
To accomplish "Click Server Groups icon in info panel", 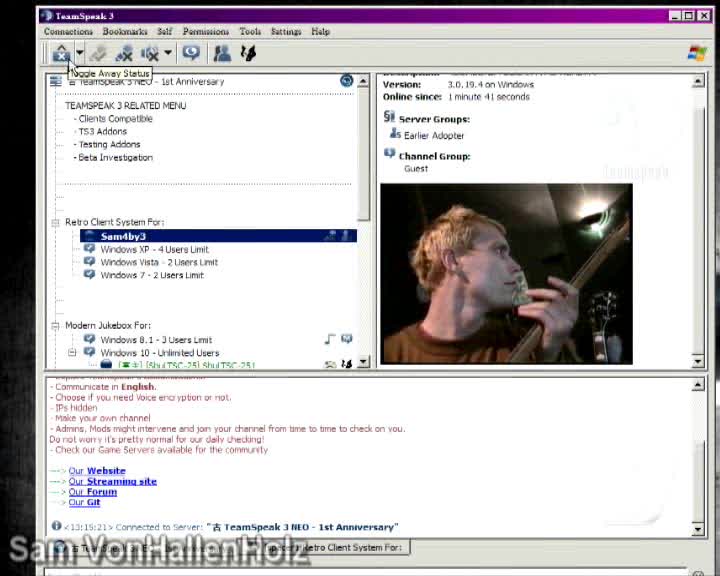I will point(389,117).
